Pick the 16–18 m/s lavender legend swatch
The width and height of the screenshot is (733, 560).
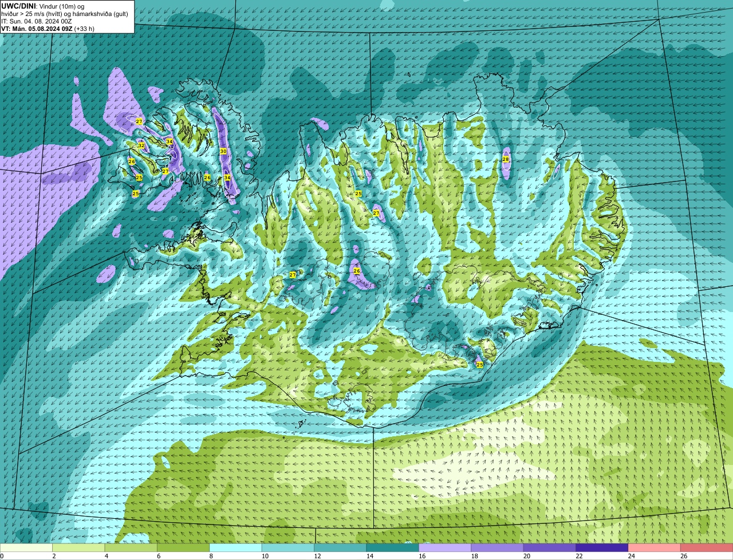click(x=445, y=547)
